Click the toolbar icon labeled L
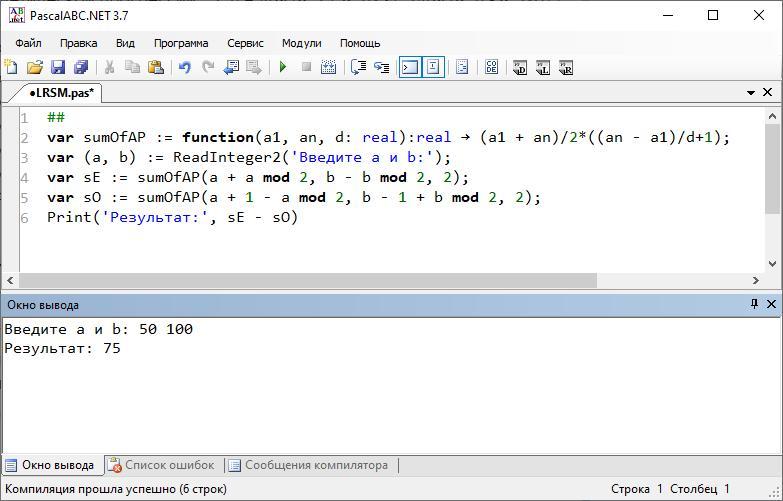The width and height of the screenshot is (783, 501). [543, 67]
